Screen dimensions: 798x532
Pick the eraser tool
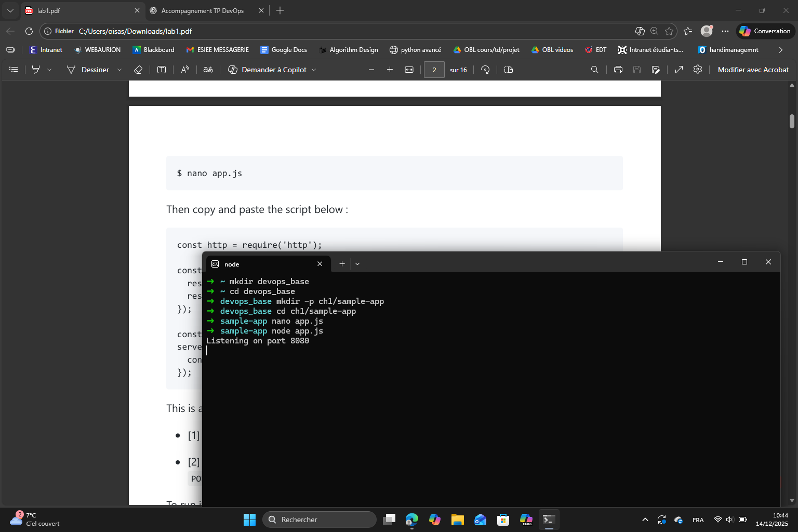pos(138,69)
